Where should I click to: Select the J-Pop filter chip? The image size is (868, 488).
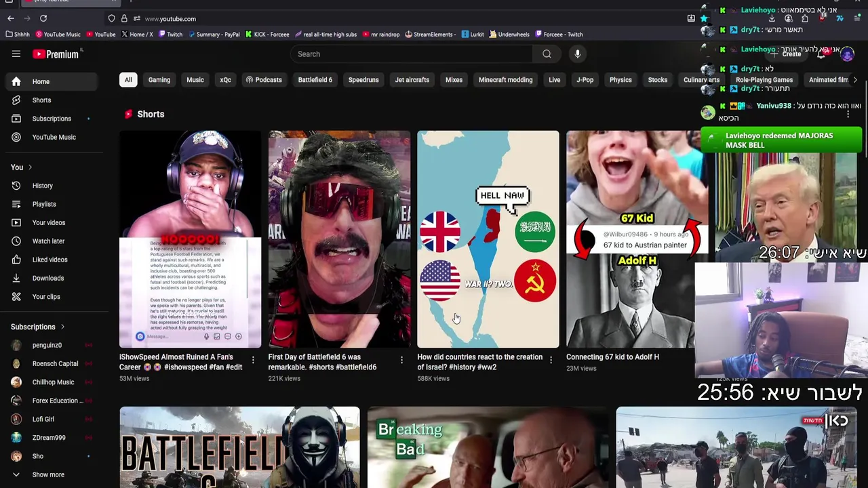tap(585, 80)
